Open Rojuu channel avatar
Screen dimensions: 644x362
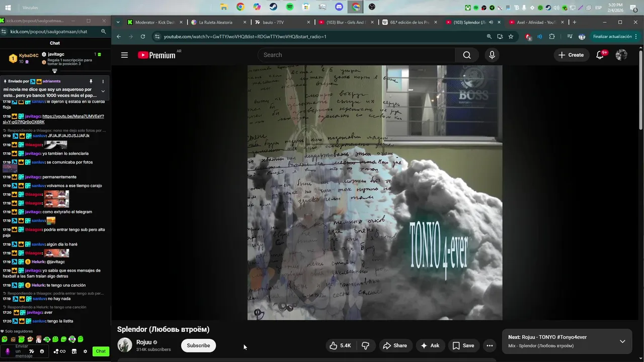(x=125, y=345)
